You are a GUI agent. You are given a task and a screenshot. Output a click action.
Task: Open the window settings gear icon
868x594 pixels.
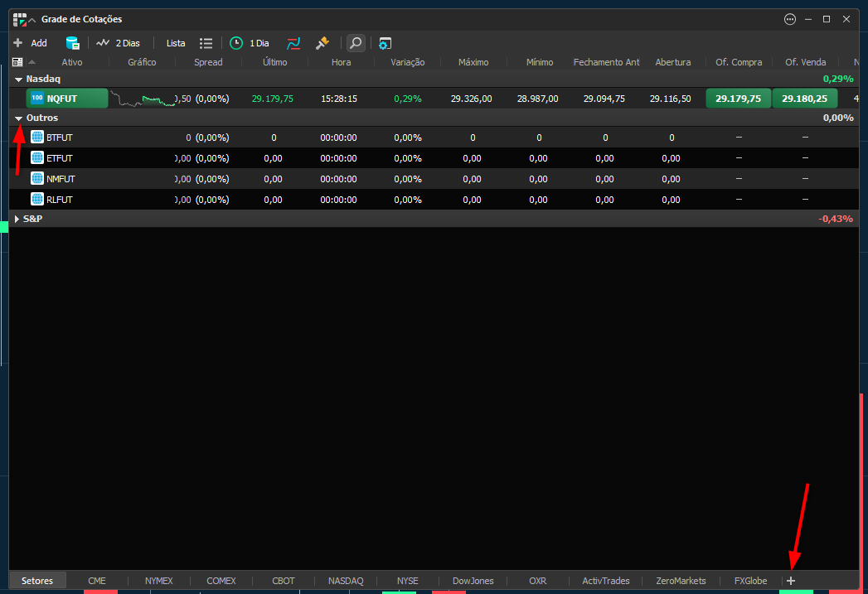[x=385, y=43]
